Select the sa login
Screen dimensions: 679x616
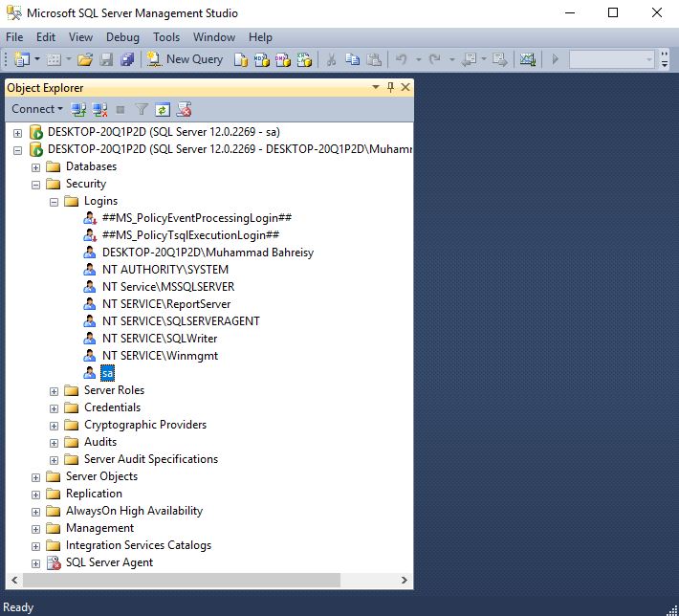tap(107, 373)
